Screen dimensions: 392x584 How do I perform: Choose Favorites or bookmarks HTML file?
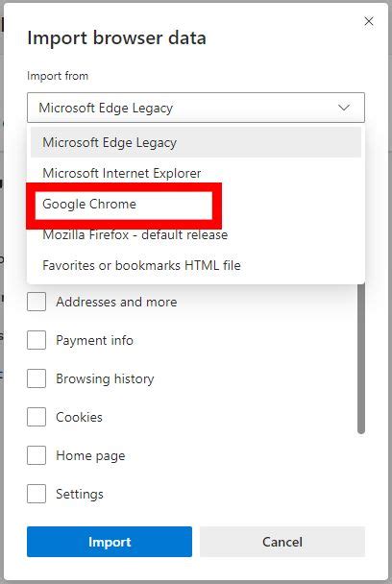tap(196, 265)
